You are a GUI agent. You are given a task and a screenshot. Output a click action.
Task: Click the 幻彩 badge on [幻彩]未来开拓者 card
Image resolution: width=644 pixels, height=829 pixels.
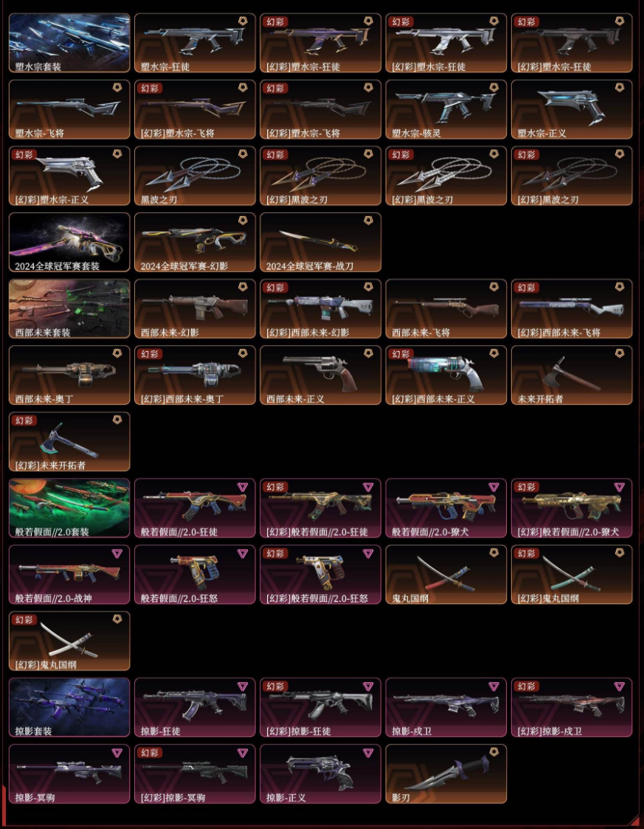(24, 420)
